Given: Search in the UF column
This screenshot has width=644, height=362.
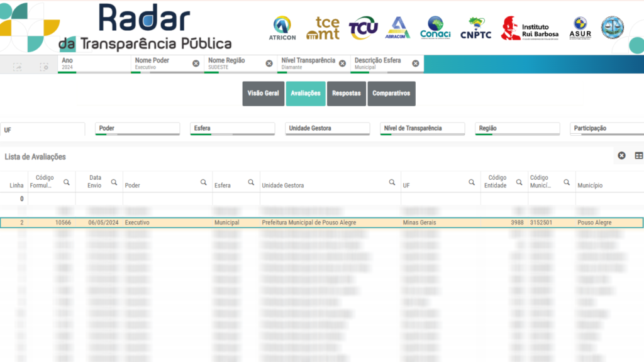Looking at the screenshot, I should pyautogui.click(x=472, y=182).
